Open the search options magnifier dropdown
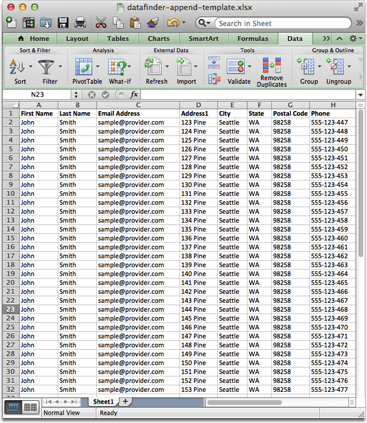This screenshot has height=423, width=367. 204,23
